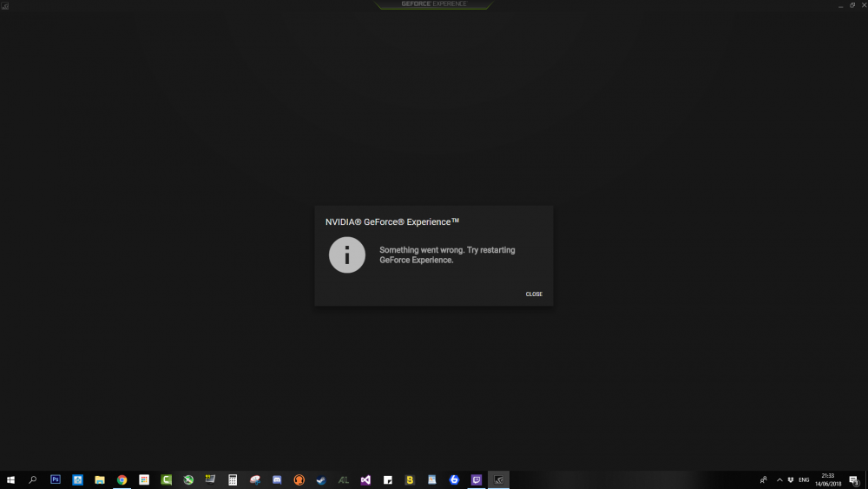Open the Calculator from the taskbar
868x489 pixels.
pos(233,479)
